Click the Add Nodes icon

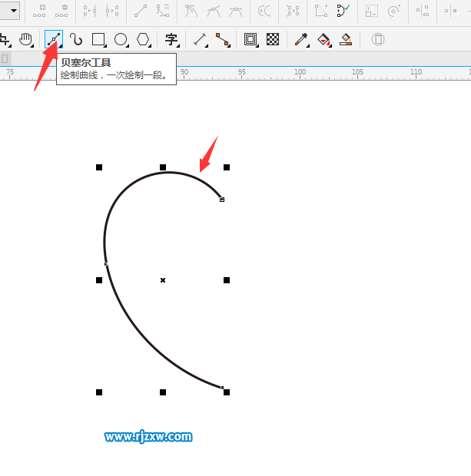39,11
